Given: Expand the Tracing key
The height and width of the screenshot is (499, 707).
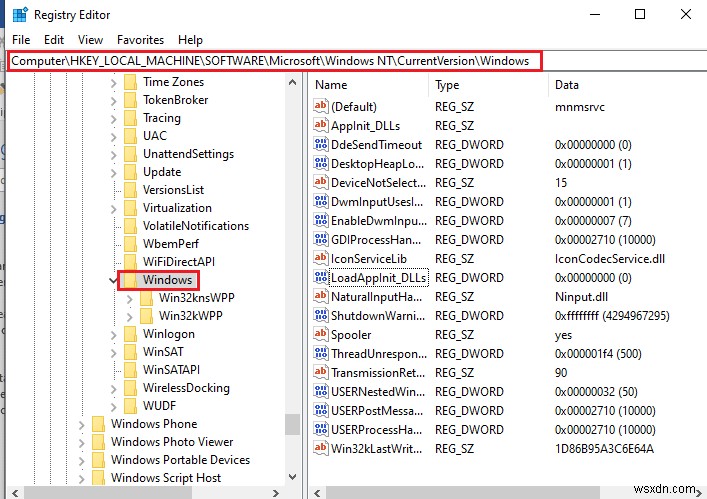Looking at the screenshot, I should [x=113, y=119].
